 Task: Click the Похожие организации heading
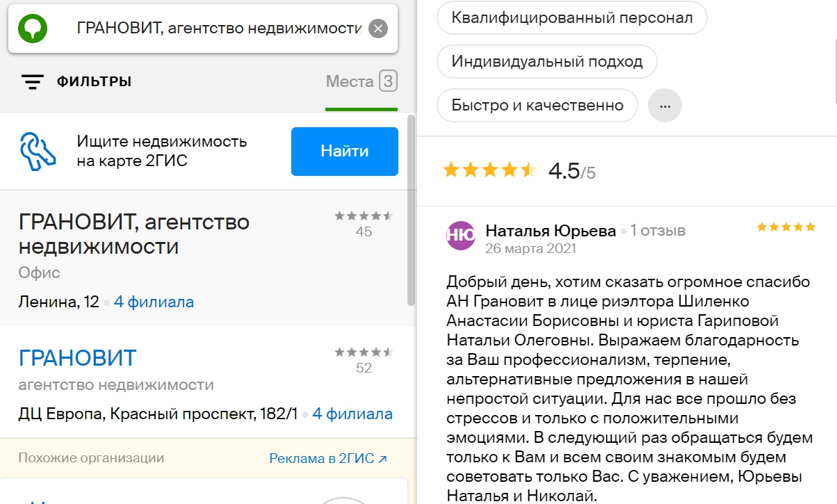click(91, 458)
